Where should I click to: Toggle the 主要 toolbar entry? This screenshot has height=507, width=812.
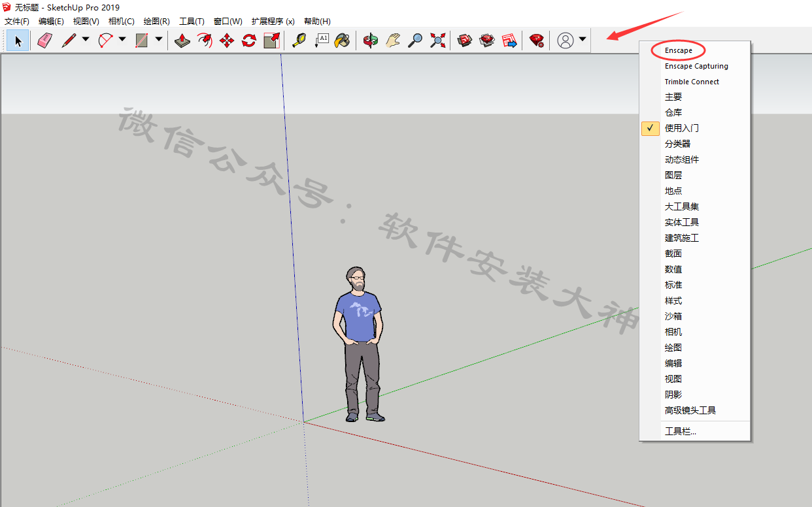(695, 97)
